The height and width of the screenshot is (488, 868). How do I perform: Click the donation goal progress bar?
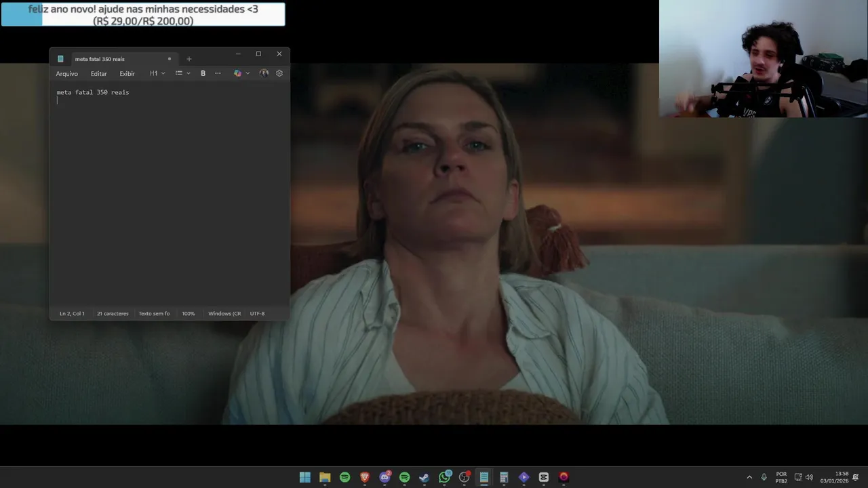click(x=143, y=14)
